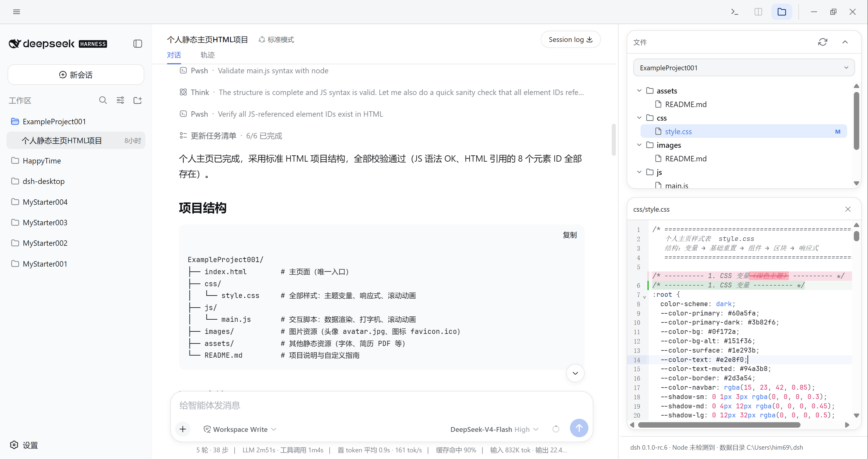Focus the 给智能体发消息 message input

pyautogui.click(x=381, y=405)
